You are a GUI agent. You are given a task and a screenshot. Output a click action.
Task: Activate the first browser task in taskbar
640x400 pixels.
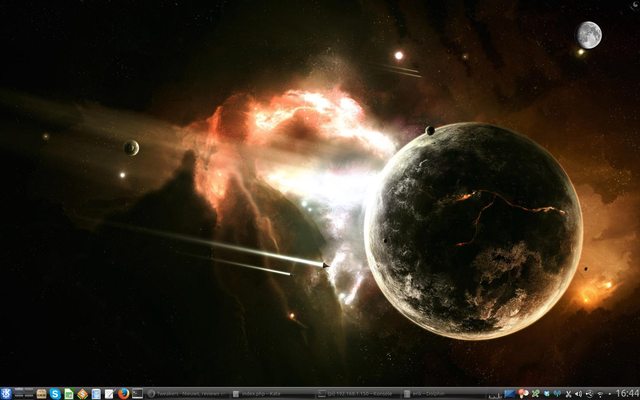point(188,394)
